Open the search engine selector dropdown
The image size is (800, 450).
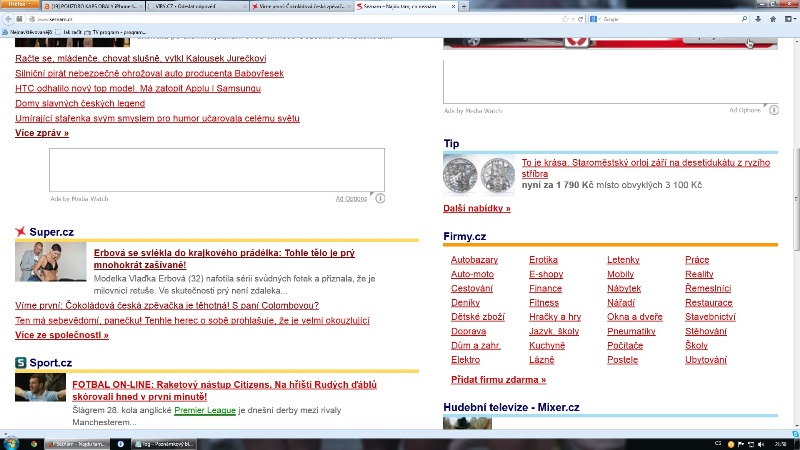(x=595, y=19)
